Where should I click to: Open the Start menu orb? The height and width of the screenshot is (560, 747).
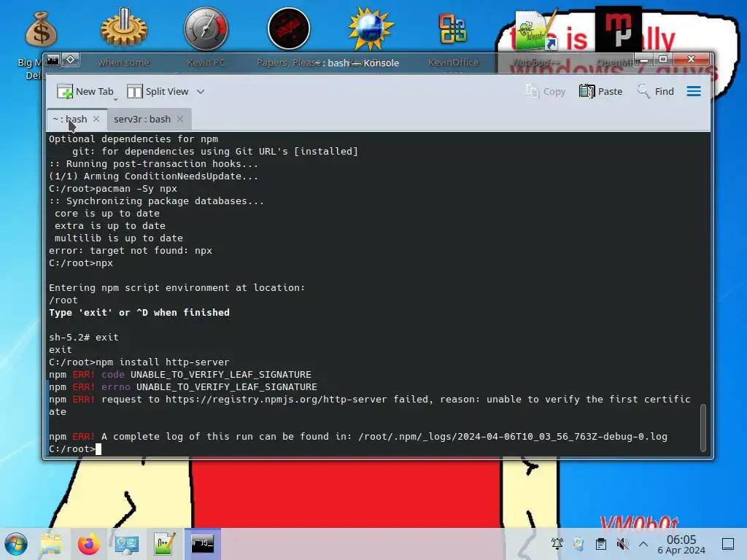16,544
